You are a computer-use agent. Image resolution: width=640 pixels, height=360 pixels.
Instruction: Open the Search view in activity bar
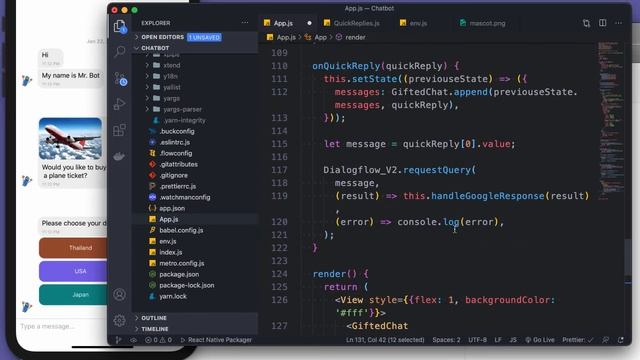(x=120, y=51)
